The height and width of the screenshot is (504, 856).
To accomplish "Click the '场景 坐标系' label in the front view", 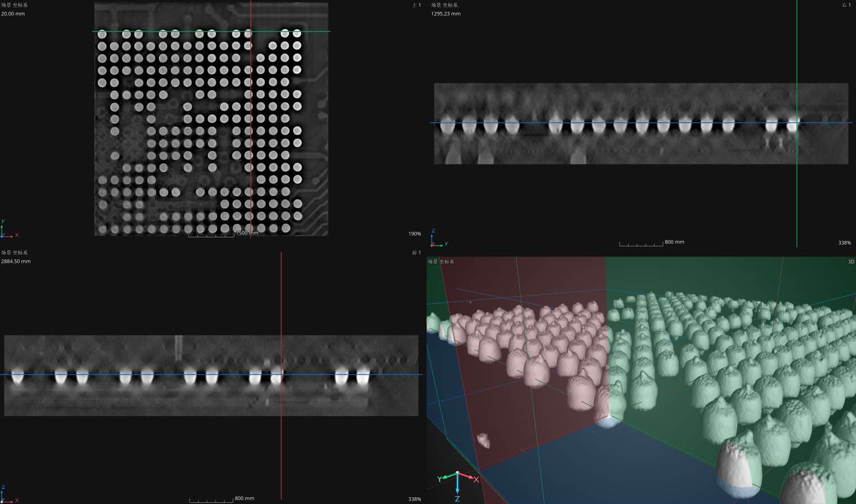I will 14,253.
